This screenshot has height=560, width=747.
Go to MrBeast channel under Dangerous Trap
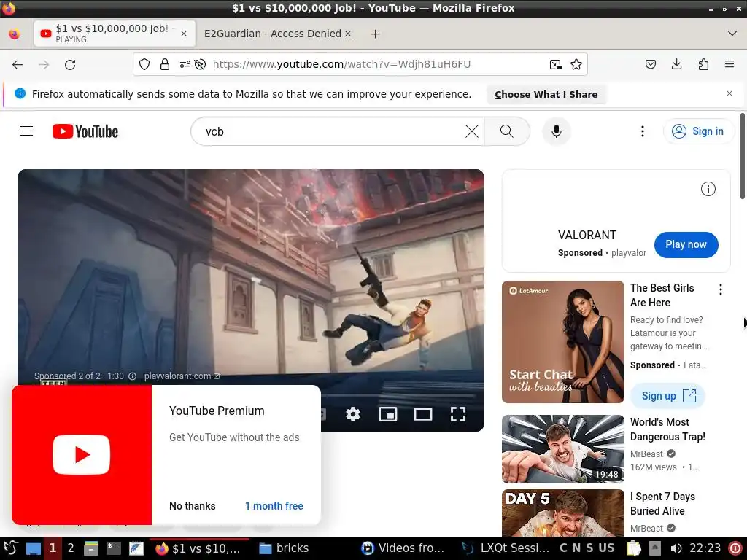(646, 454)
